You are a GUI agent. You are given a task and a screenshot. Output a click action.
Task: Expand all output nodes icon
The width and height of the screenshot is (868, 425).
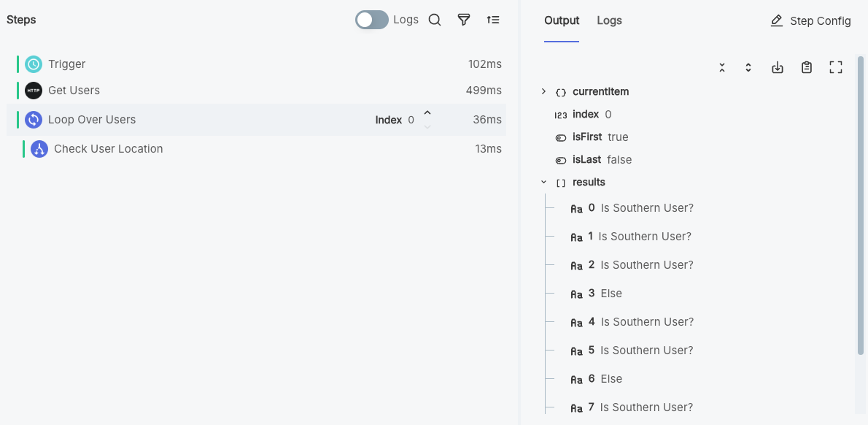[748, 68]
